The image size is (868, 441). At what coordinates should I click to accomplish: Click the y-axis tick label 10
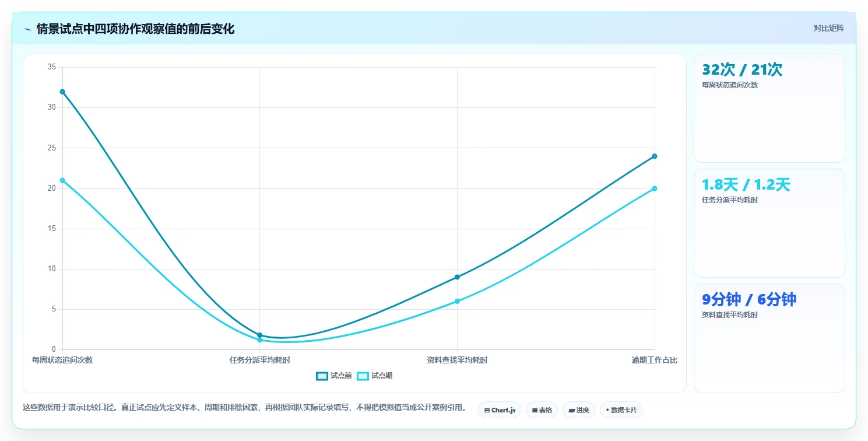[x=52, y=269]
